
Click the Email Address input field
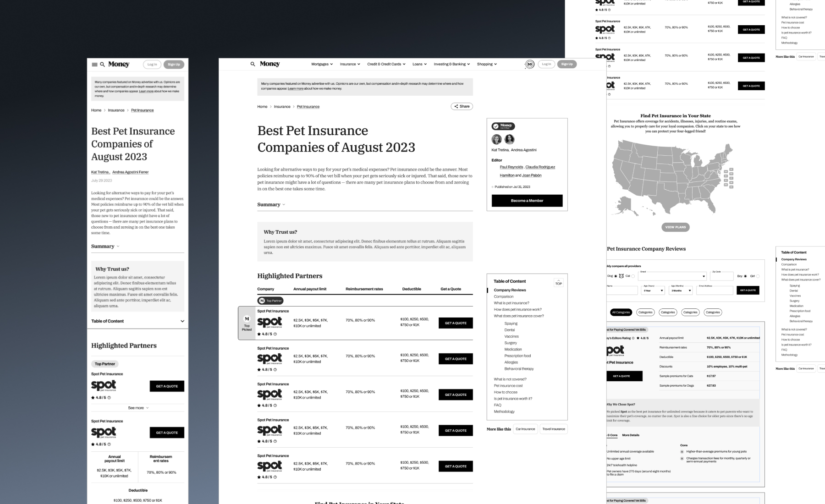pos(715,290)
